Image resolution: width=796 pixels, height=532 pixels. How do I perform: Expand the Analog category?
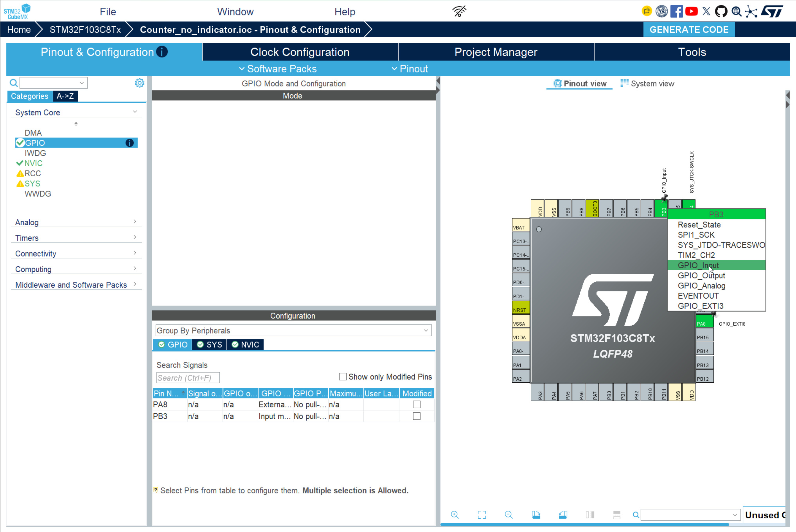pos(135,222)
